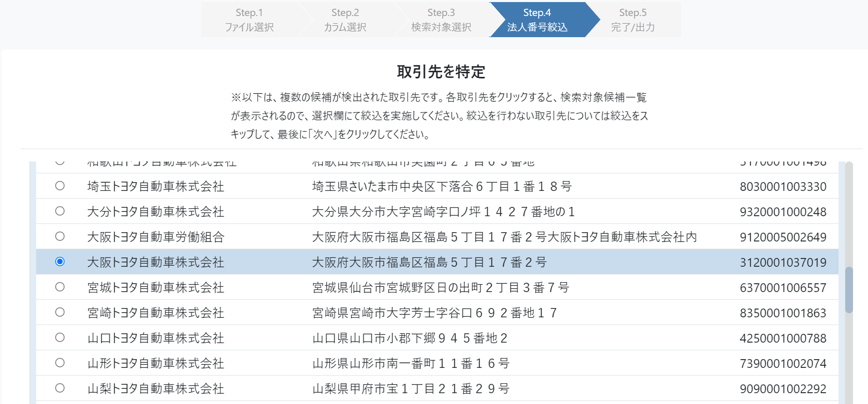The height and width of the screenshot is (404, 868).
Task: Click corporate number 3120001037019
Action: coord(783,262)
